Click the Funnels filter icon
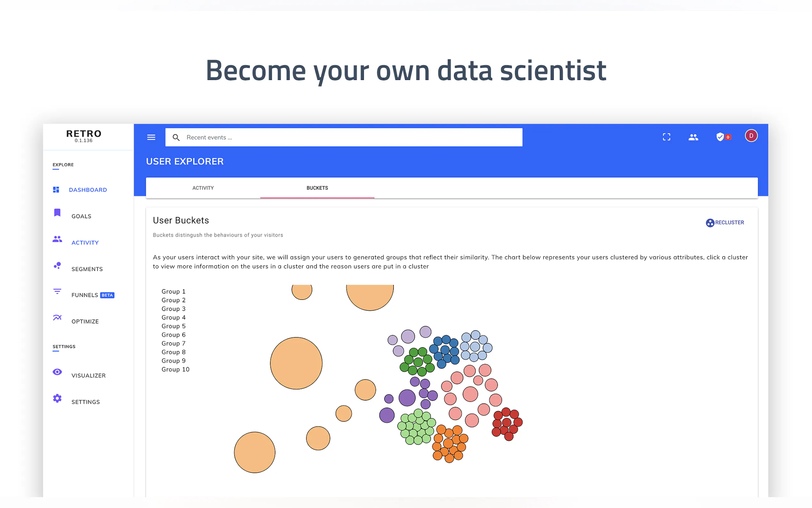The image size is (812, 508). [58, 291]
